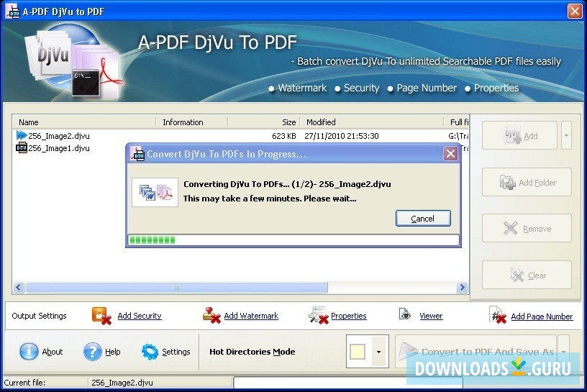587x392 pixels.
Task: Click the 27/11/2010 21:53:30 modified cell
Action: pyautogui.click(x=342, y=135)
